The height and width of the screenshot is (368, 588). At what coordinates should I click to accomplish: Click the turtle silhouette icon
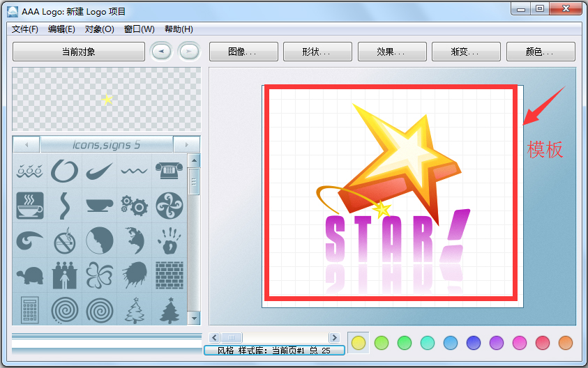tap(30, 275)
